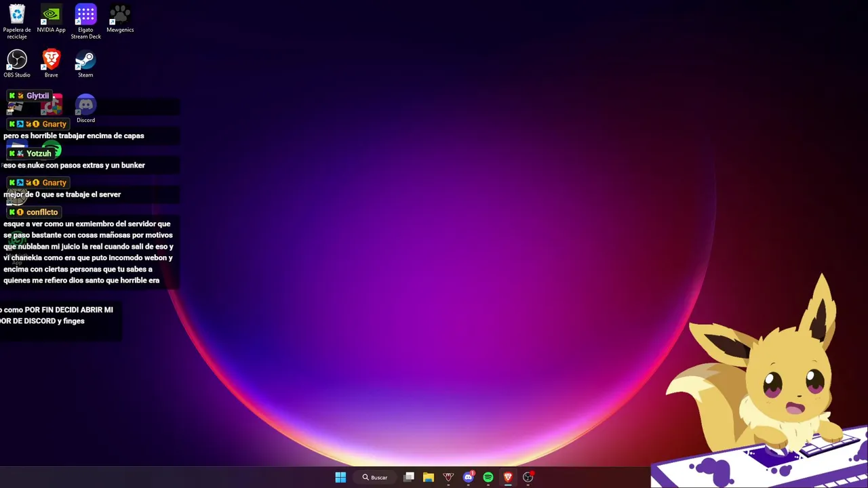Switch to Brave in the taskbar
Image resolution: width=868 pixels, height=488 pixels.
[x=507, y=477]
